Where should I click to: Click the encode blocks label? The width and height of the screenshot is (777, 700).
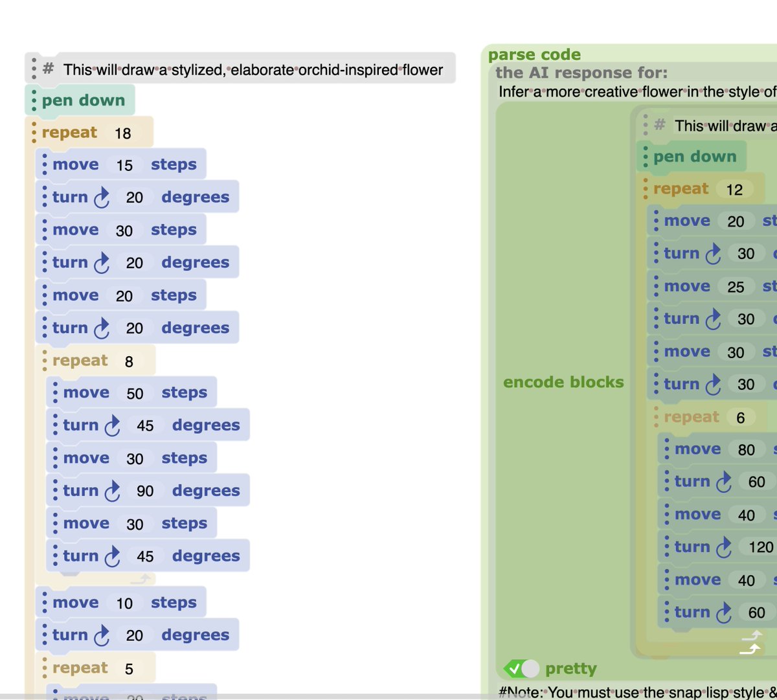(x=563, y=382)
